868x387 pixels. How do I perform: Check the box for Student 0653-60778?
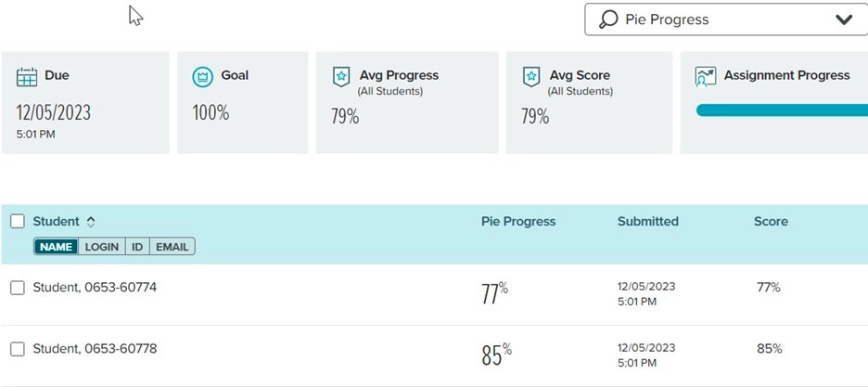18,349
